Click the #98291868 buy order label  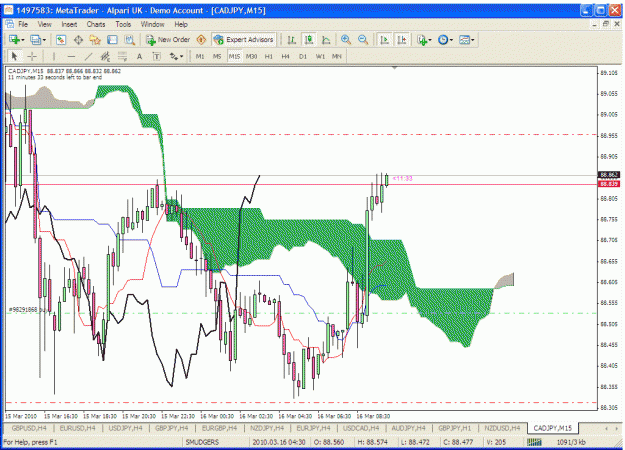(27, 309)
